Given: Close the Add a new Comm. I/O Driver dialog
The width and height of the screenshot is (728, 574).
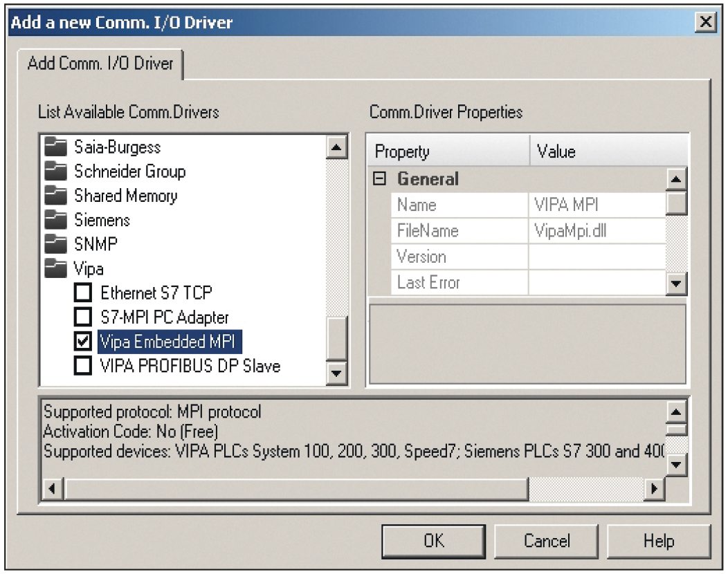Looking at the screenshot, I should [x=706, y=22].
